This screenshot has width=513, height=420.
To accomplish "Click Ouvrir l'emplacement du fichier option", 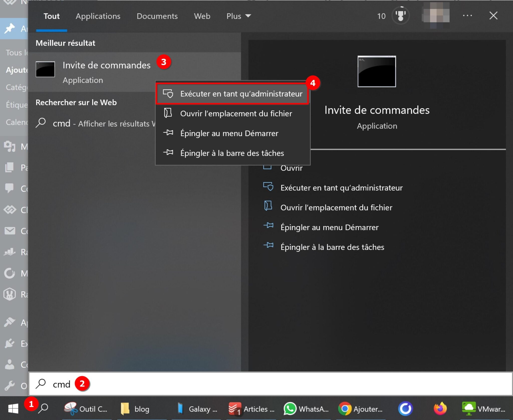I will (236, 113).
